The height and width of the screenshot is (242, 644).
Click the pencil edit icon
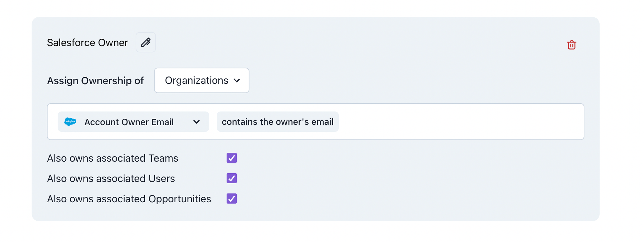pos(146,42)
